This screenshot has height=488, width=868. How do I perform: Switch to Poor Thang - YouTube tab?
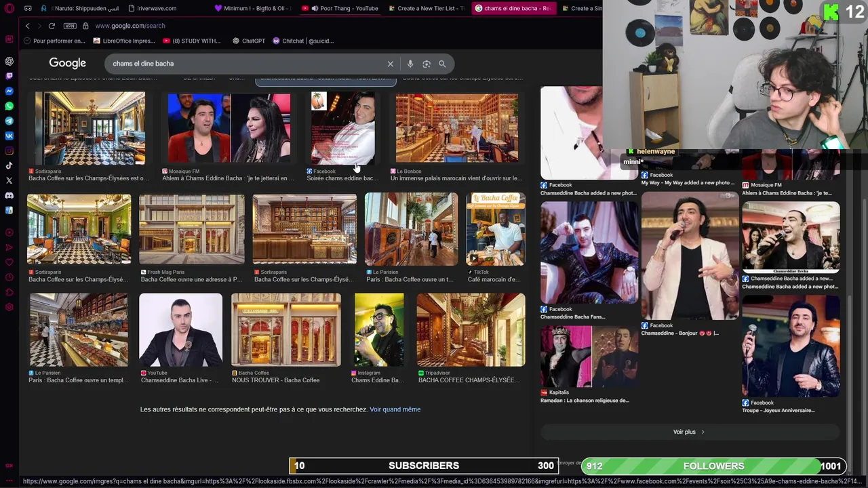pyautogui.click(x=340, y=8)
